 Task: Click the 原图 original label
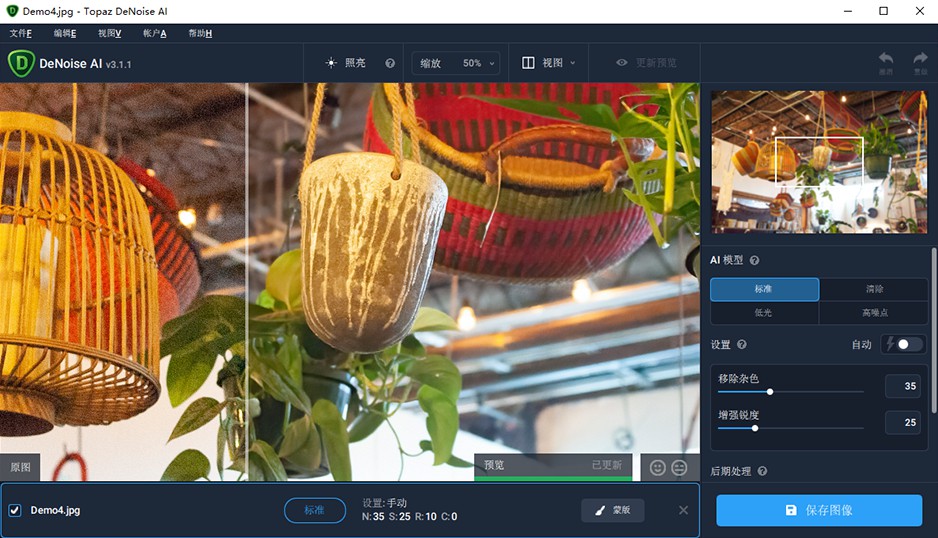20,467
